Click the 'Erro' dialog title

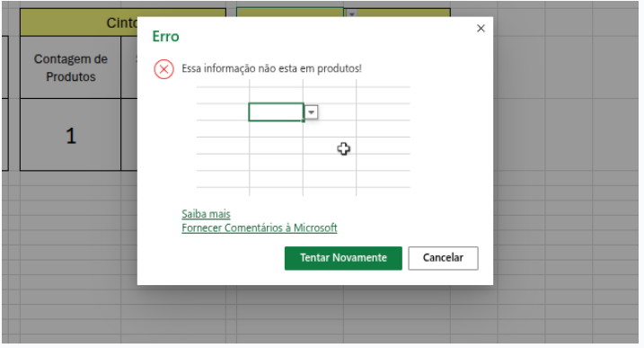coord(165,37)
